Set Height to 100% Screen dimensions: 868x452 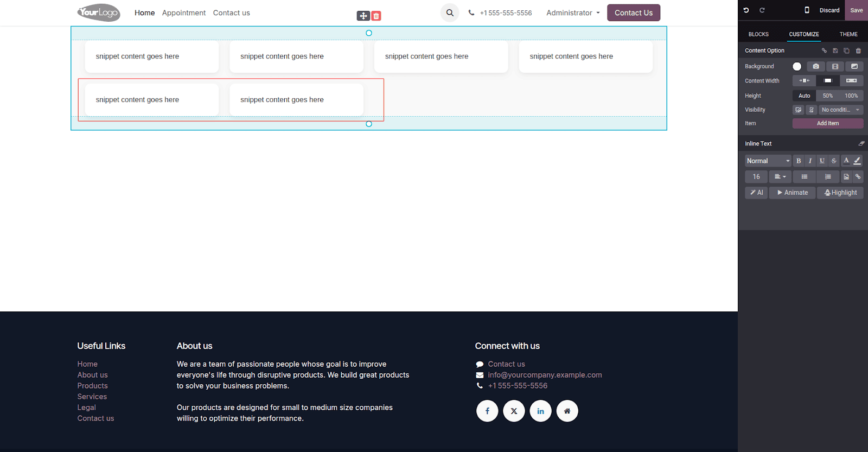coord(852,96)
